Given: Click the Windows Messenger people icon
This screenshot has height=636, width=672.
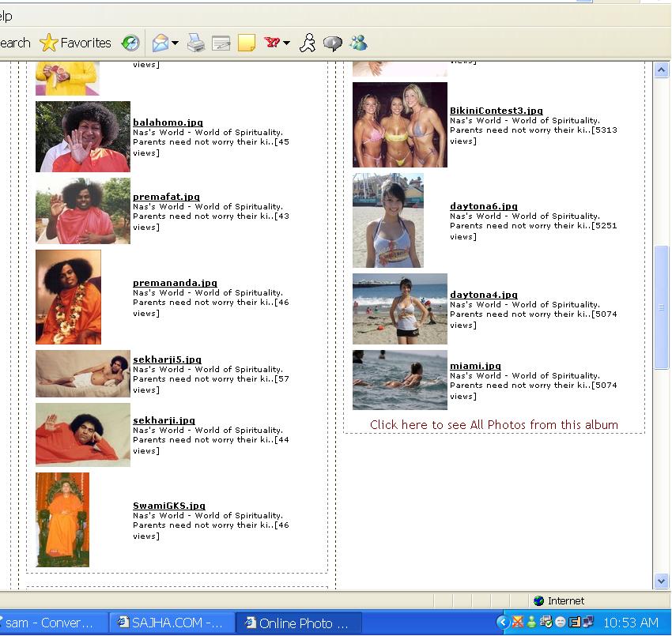Looking at the screenshot, I should (358, 43).
